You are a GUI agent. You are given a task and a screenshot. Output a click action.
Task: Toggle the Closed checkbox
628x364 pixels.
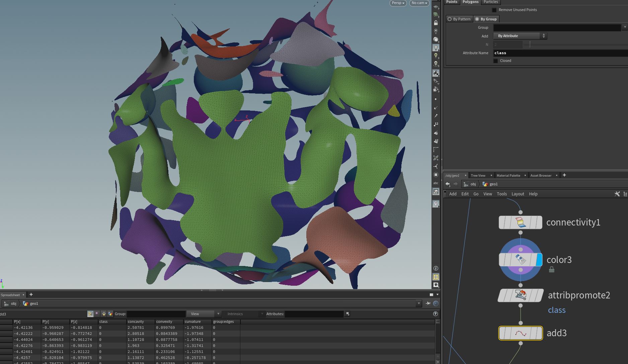click(495, 61)
